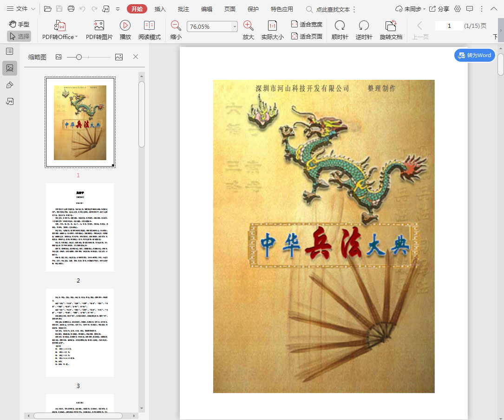Activate the 选择 selection tool
Viewport: 504px width, 420px height.
point(19,36)
